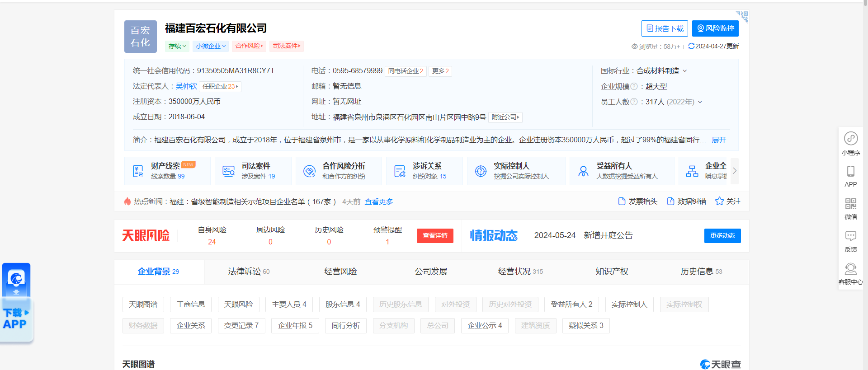This screenshot has height=370, width=868.
Task: Open the 客服中心 customer service icon
Action: point(850,269)
